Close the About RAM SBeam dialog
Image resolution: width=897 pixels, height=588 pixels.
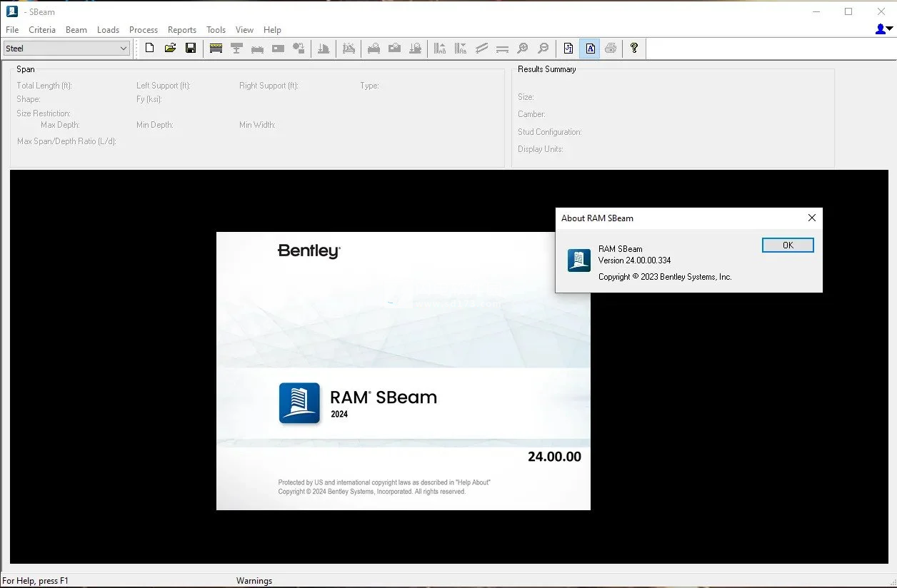811,218
